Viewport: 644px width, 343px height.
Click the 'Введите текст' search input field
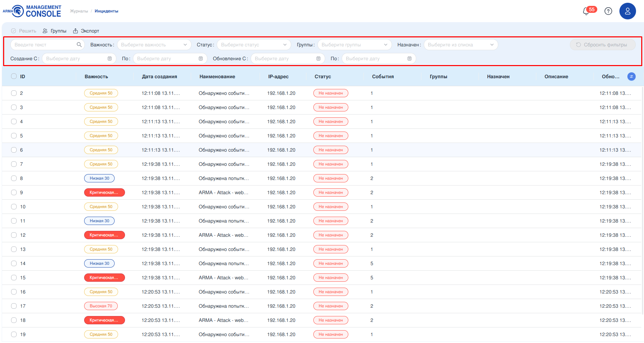(x=43, y=45)
